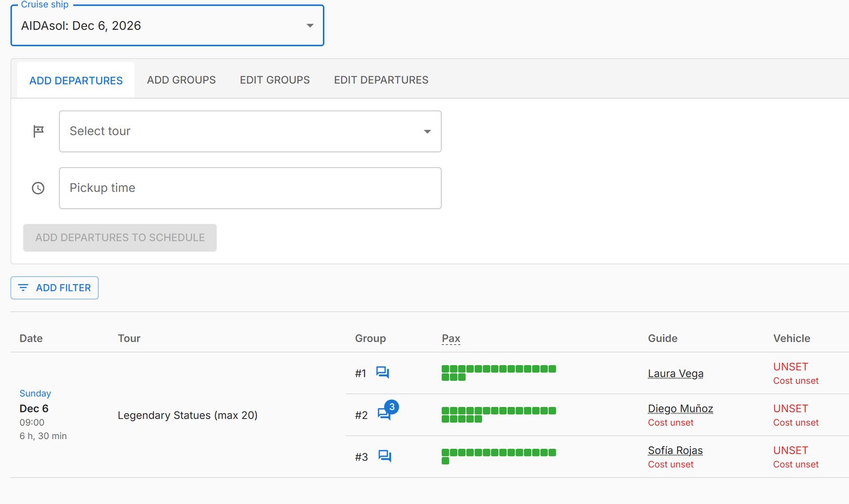Expand the Cruise ship dropdown arrow
The width and height of the screenshot is (849, 504).
[x=310, y=26]
